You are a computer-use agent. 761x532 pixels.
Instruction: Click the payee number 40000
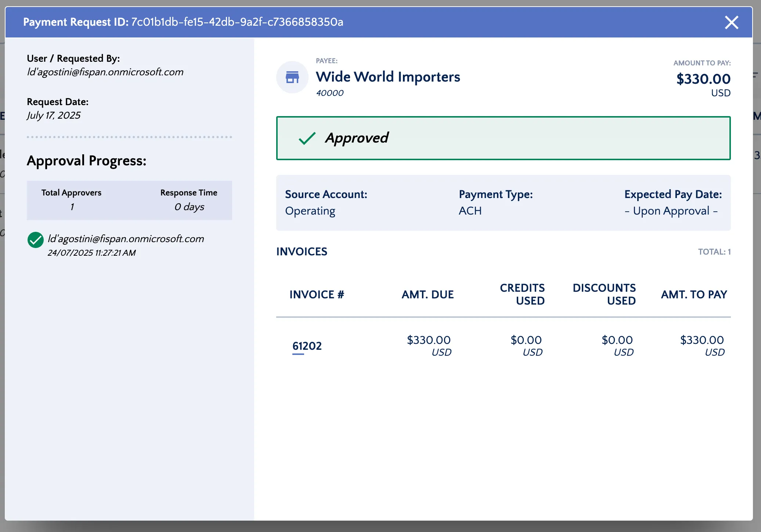[x=330, y=93]
